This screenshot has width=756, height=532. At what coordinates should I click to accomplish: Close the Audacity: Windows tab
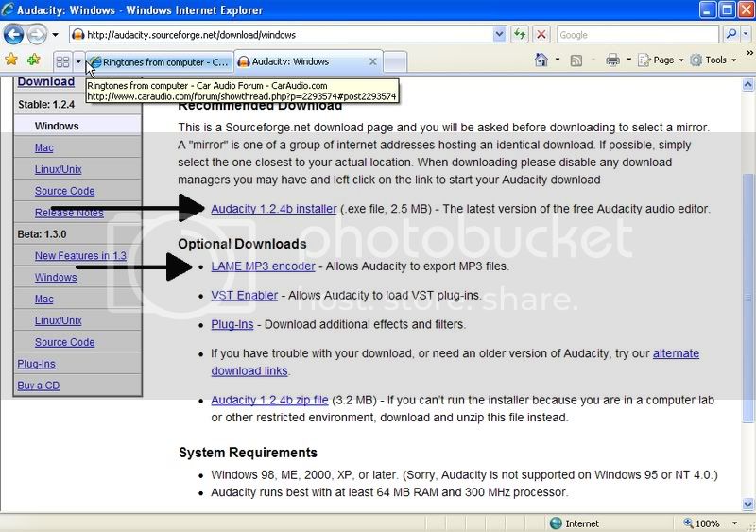pos(372,62)
